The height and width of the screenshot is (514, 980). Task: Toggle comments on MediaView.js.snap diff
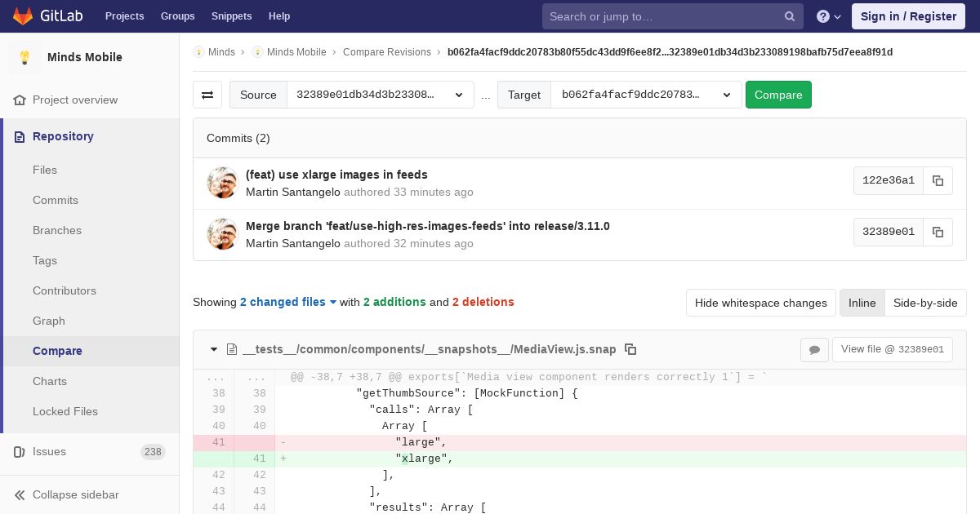pos(814,349)
